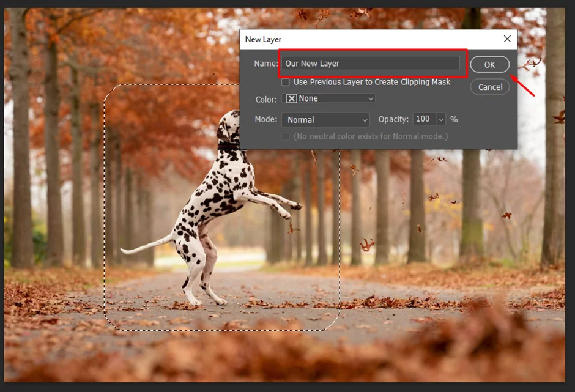Close the New Layer dialog window
The width and height of the screenshot is (575, 392).
(x=507, y=39)
